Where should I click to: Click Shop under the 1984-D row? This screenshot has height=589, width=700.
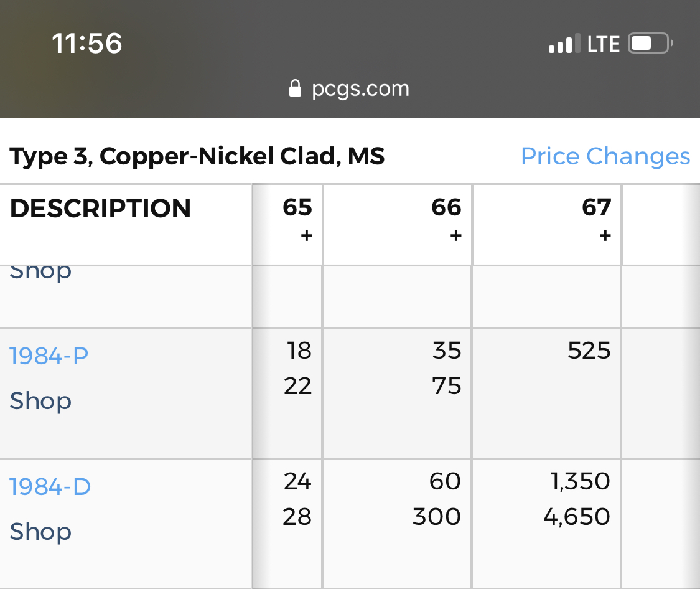click(40, 532)
